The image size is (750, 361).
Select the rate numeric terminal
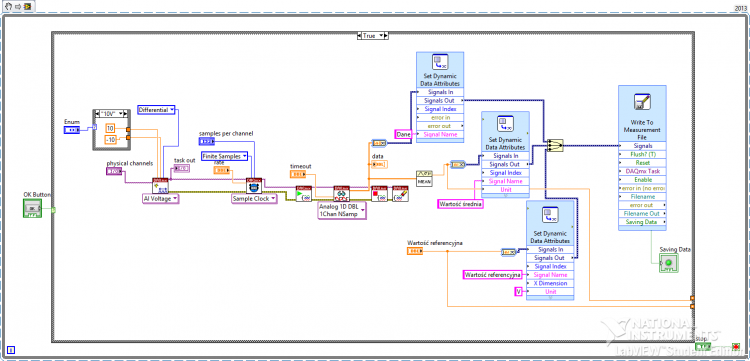[221, 170]
